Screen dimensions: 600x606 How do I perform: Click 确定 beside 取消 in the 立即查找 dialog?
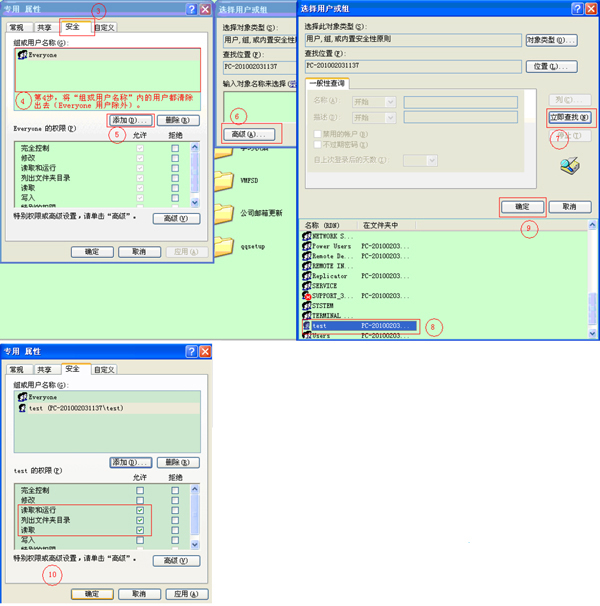522,207
